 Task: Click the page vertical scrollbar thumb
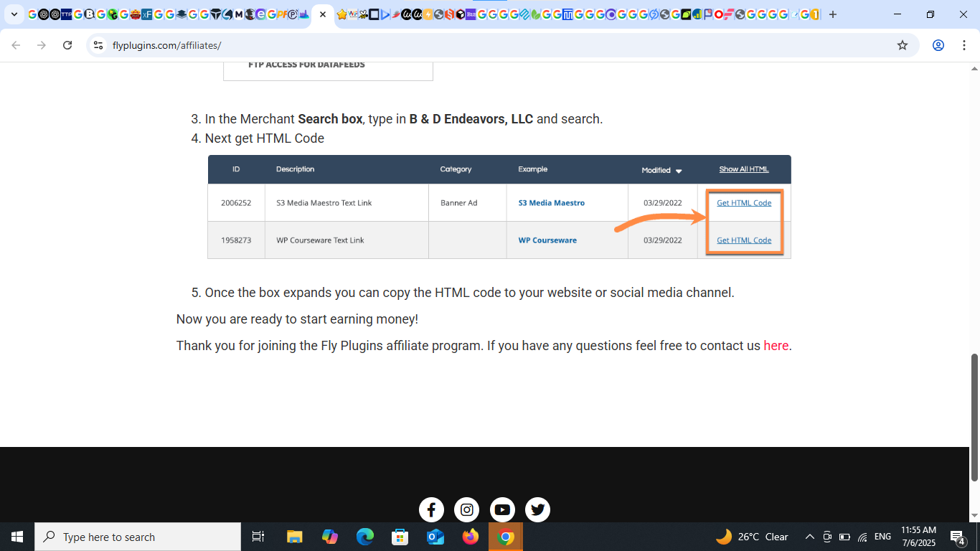(974, 416)
